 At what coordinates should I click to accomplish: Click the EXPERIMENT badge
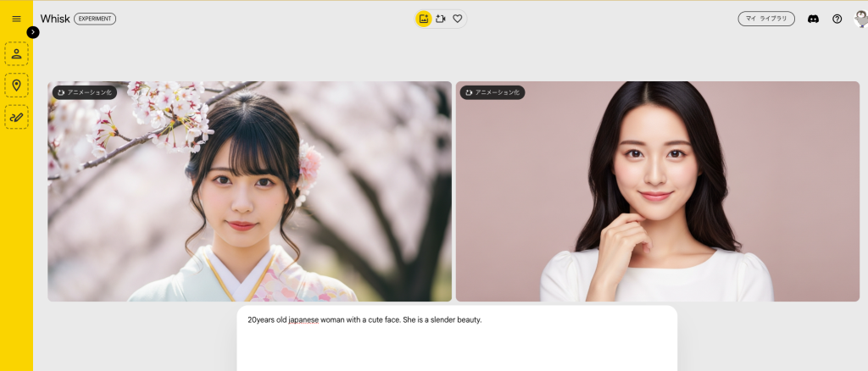[x=95, y=19]
